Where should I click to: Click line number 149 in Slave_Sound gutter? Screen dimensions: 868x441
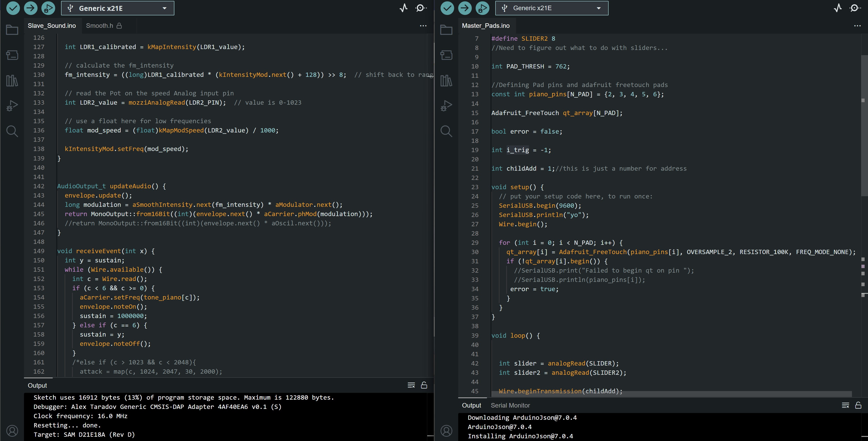point(39,251)
